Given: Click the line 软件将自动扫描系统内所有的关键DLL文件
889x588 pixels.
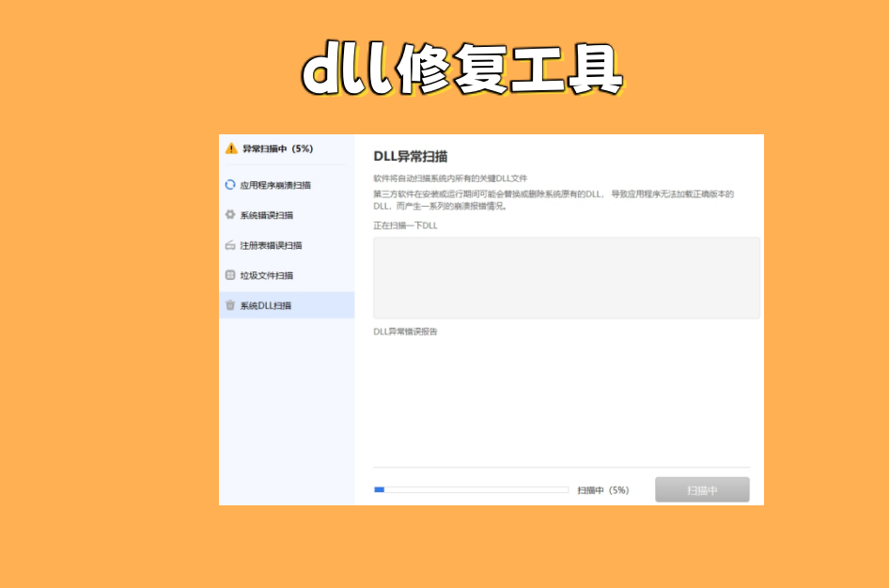Looking at the screenshot, I should coord(450,178).
